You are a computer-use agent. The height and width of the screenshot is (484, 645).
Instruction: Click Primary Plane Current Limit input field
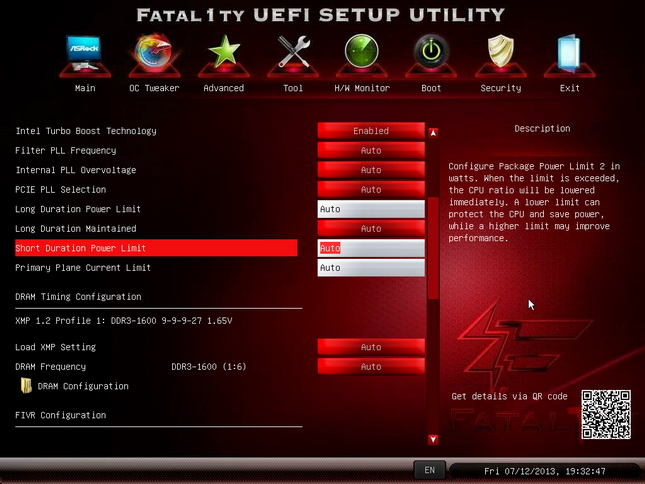tap(371, 268)
